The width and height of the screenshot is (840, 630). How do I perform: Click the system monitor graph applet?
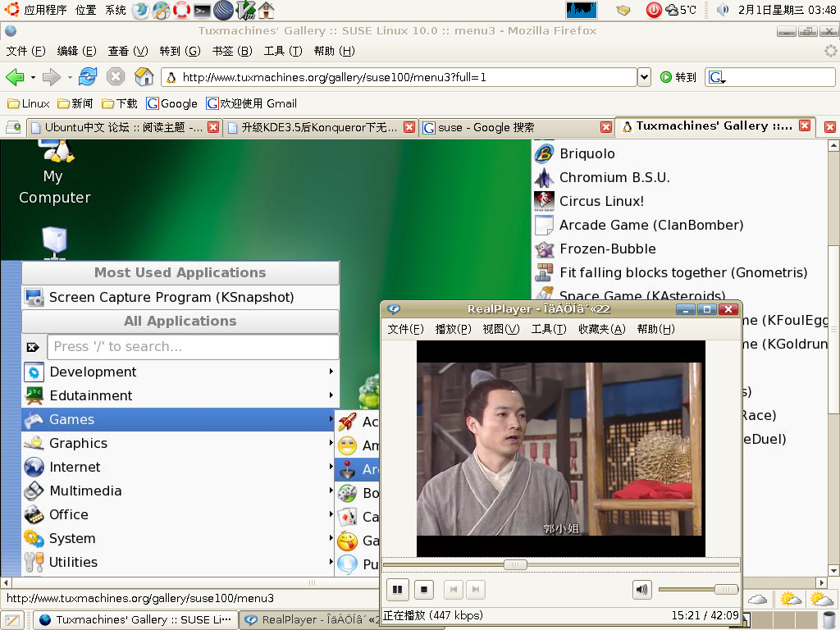pyautogui.click(x=582, y=10)
